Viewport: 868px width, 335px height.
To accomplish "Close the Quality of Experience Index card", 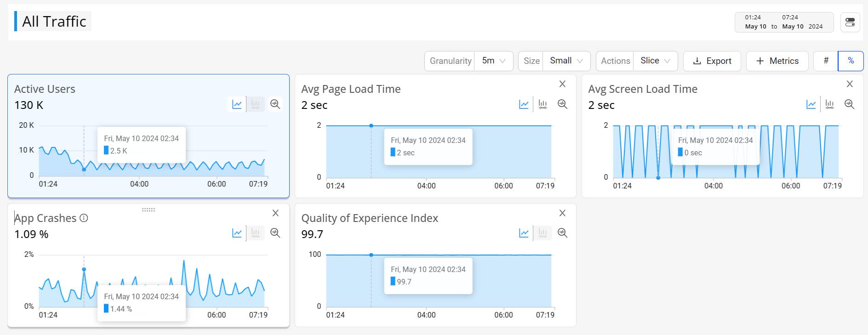I will tap(562, 213).
